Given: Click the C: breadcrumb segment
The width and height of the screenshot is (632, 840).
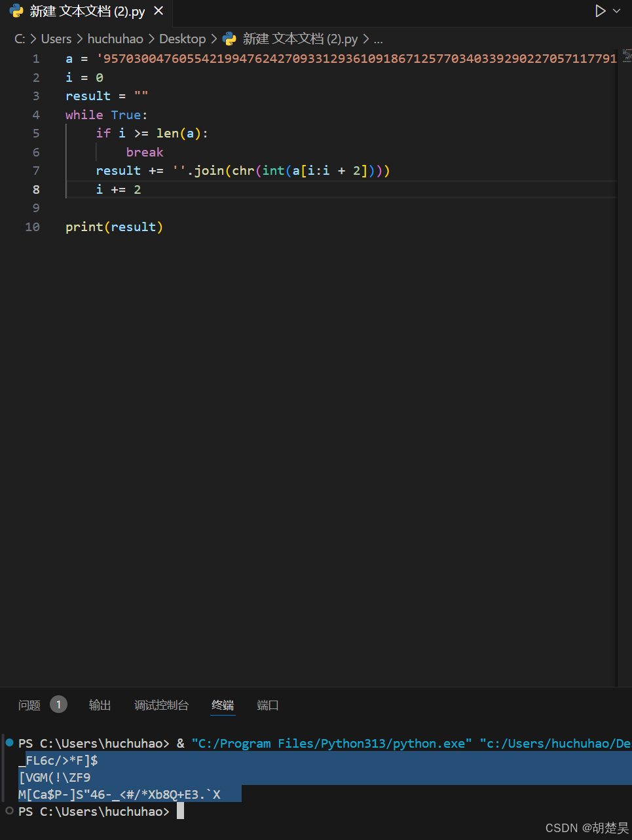Looking at the screenshot, I should pyautogui.click(x=20, y=39).
